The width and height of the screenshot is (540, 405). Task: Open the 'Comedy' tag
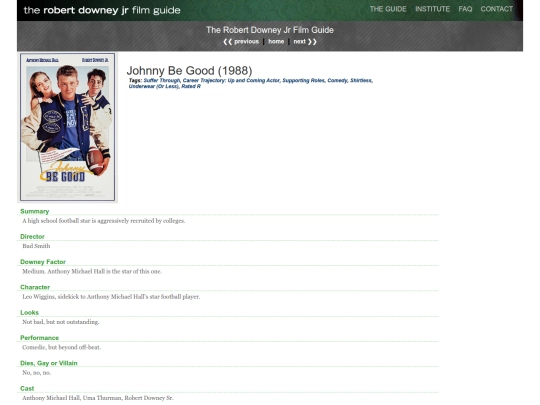coord(337,80)
